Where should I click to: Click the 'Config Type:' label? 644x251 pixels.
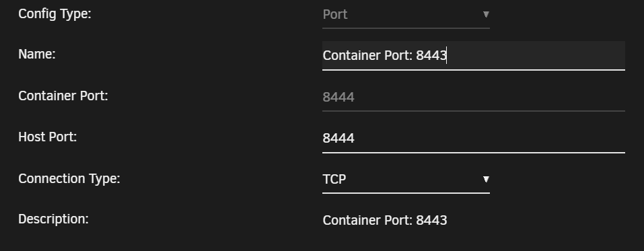point(55,14)
